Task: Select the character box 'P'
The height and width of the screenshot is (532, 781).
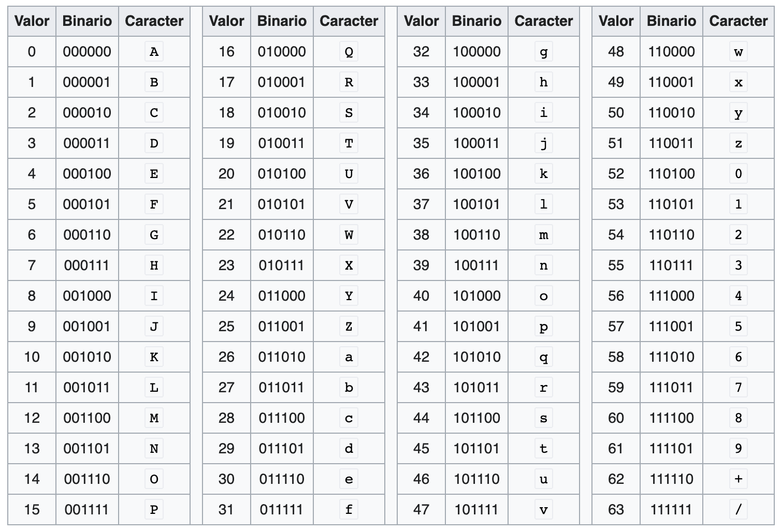Action: [154, 510]
